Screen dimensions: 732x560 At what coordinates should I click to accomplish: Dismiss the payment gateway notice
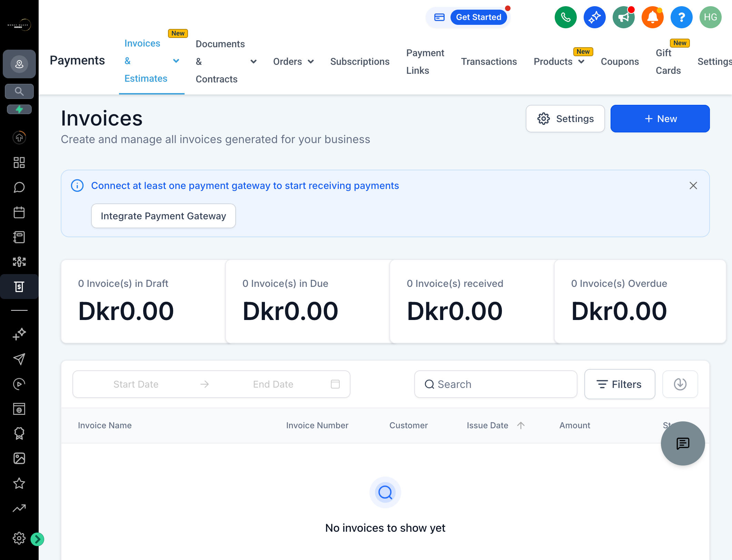click(x=693, y=186)
